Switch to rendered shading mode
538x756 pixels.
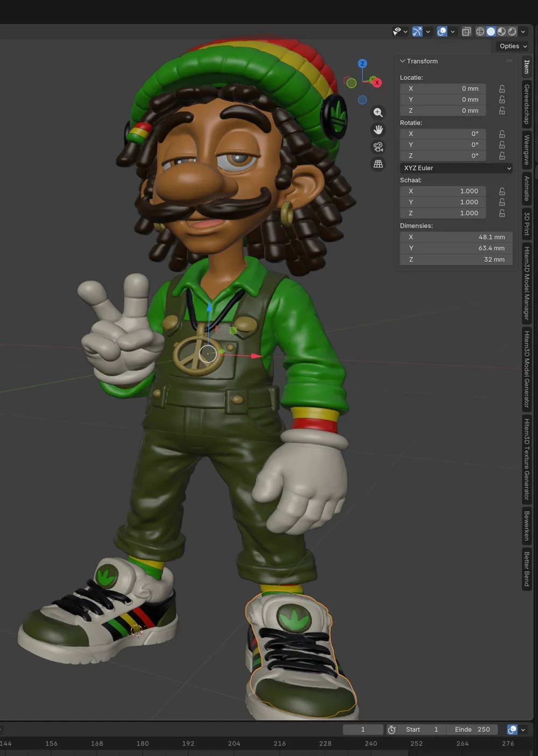[x=512, y=32]
